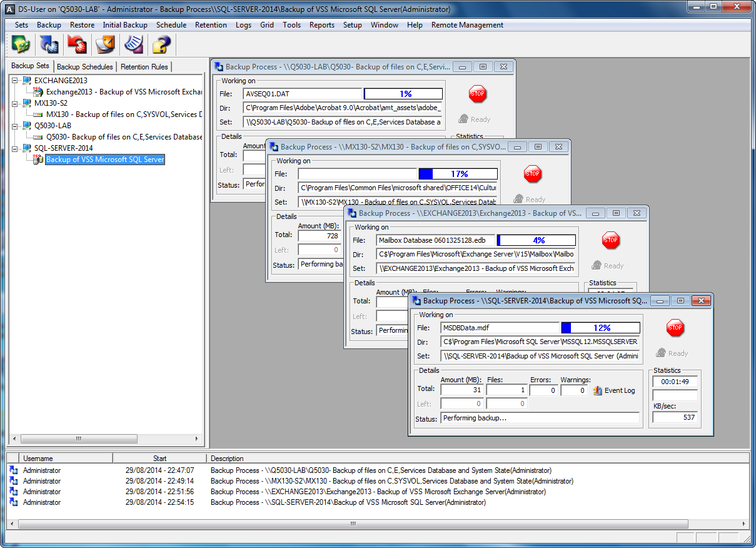756x548 pixels.
Task: Click the STOP icon in the SQL-SERVER-2014 backup window
Action: (675, 328)
